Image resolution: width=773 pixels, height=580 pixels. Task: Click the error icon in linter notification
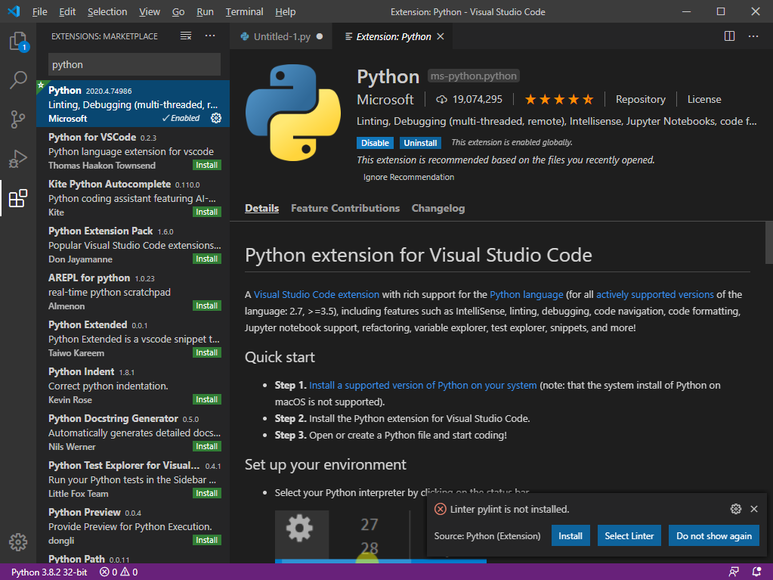pyautogui.click(x=440, y=509)
